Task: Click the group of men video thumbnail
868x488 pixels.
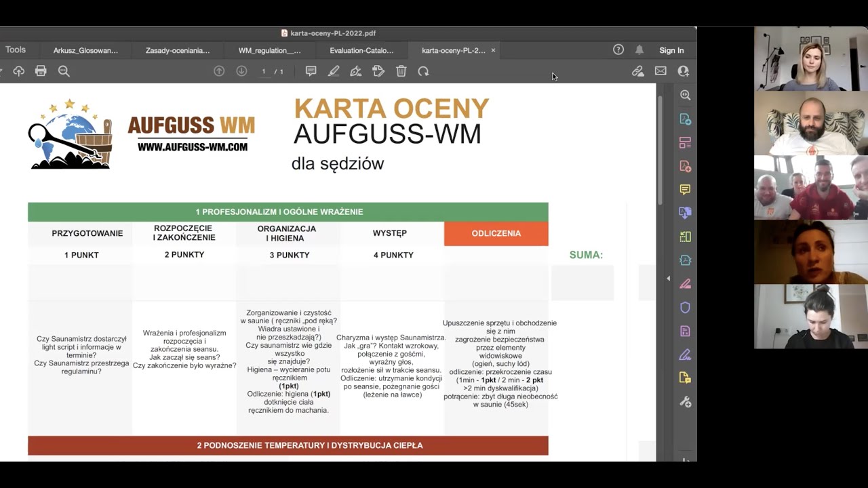Action: (x=811, y=188)
